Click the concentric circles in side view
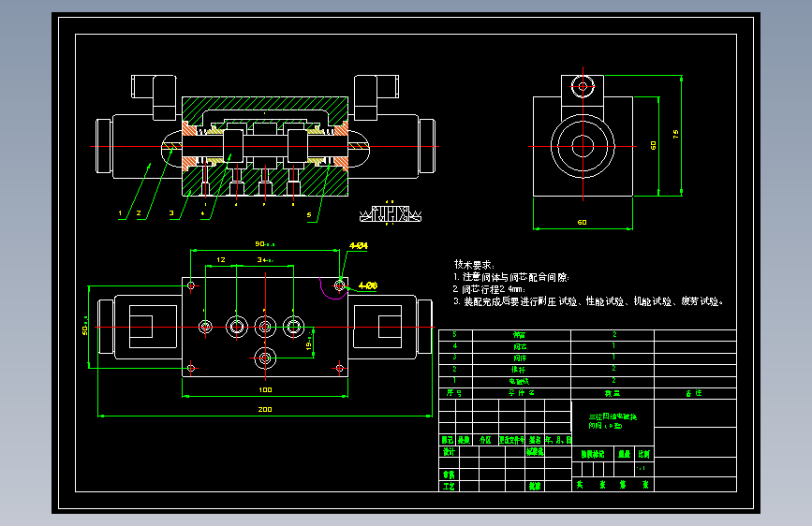The height and width of the screenshot is (526, 812). pos(583,146)
